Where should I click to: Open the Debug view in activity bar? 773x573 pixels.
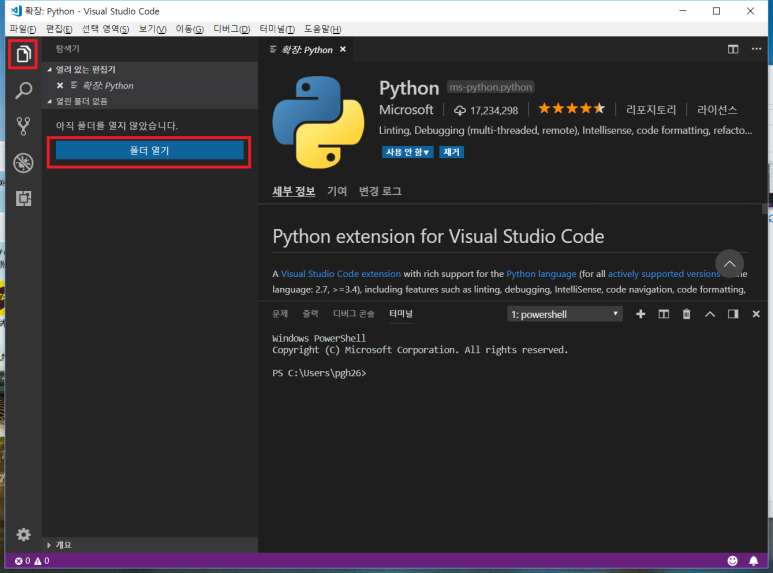point(23,163)
